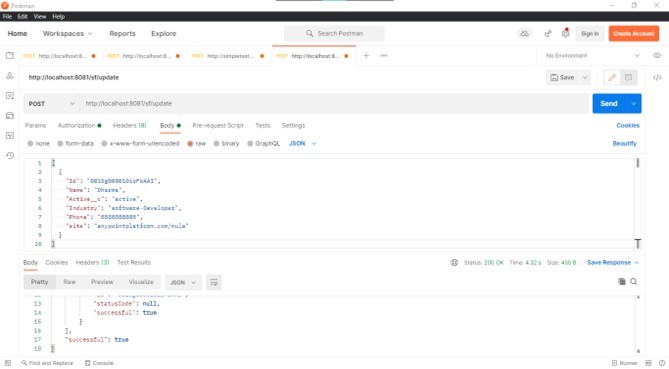Switch to the Tests tab
The image size is (669, 369).
[x=263, y=125]
